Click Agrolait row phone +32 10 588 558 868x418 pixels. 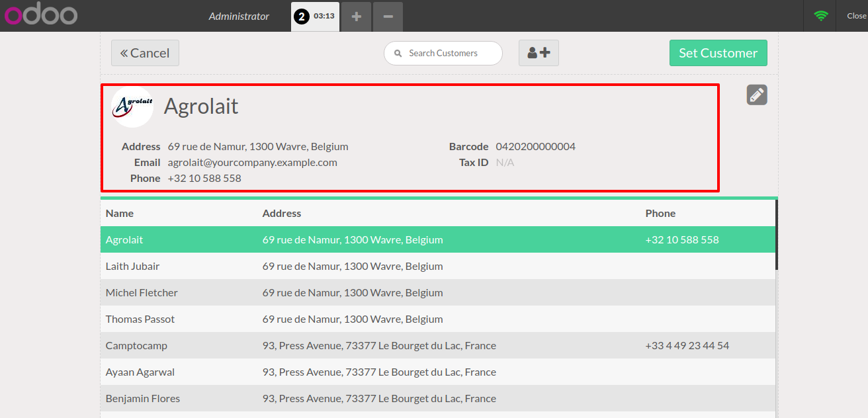tap(682, 239)
